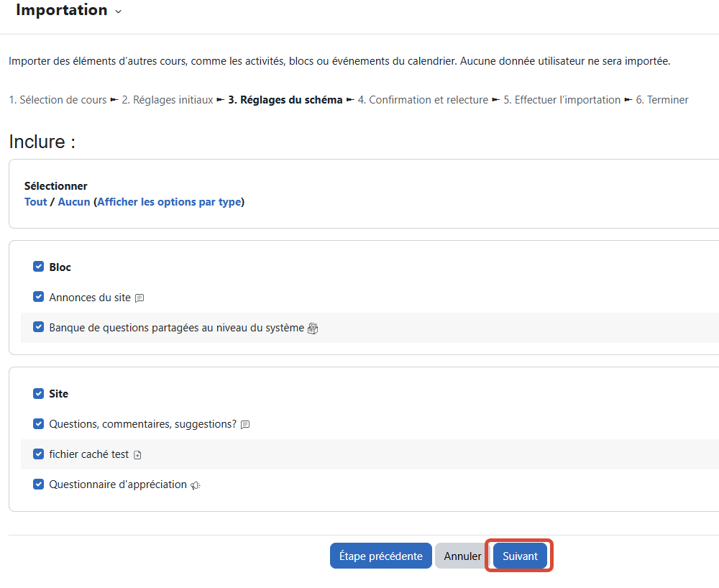Viewport: 719px width, 588px height.
Task: Uncheck Banque de questions partagées checkbox
Action: 39,327
